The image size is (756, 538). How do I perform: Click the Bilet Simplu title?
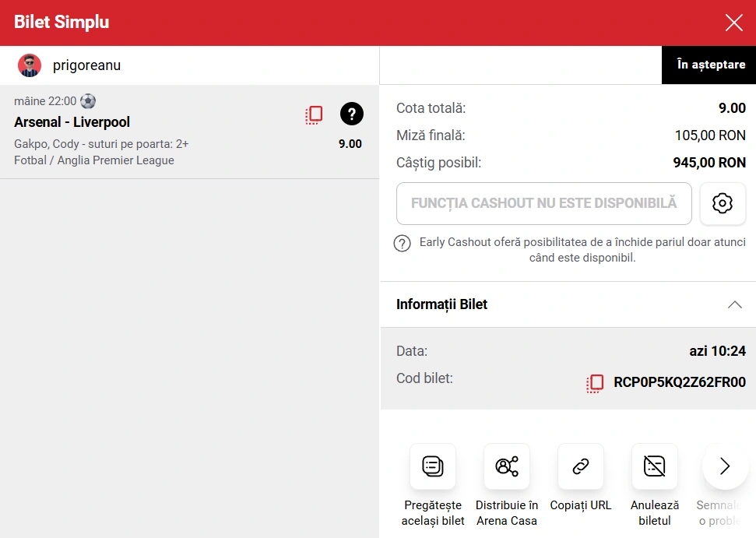pyautogui.click(x=62, y=23)
